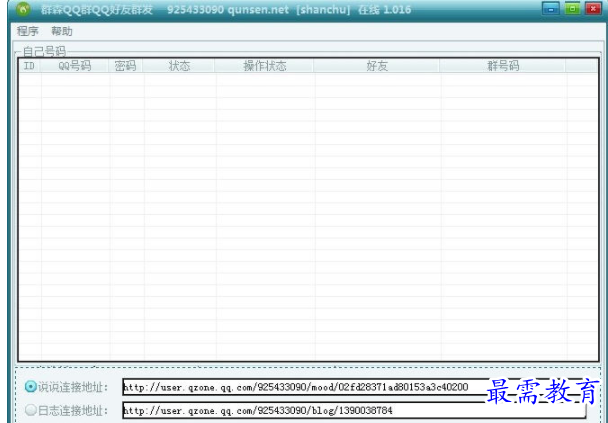608x423 pixels.
Task: Click the 操作状态 column header
Action: coord(264,66)
